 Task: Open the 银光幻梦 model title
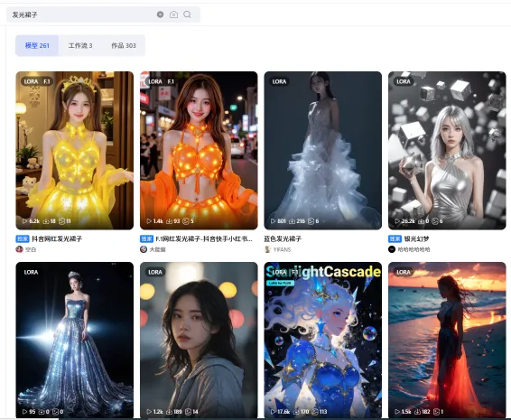[x=416, y=239]
